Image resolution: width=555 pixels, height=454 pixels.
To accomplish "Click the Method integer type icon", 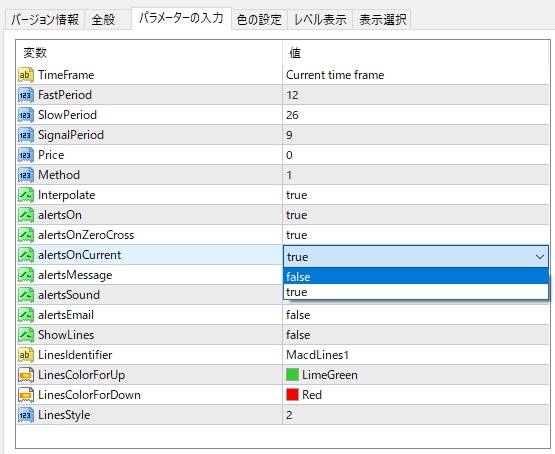I will [x=26, y=175].
